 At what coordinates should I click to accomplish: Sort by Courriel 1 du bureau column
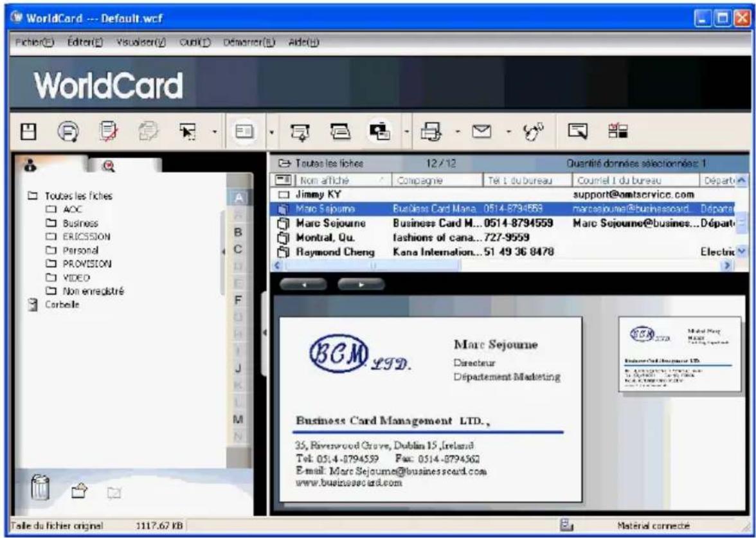click(635, 181)
